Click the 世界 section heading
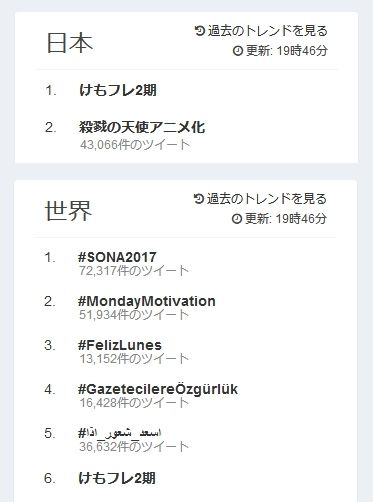This screenshot has height=502, width=373. tap(68, 211)
